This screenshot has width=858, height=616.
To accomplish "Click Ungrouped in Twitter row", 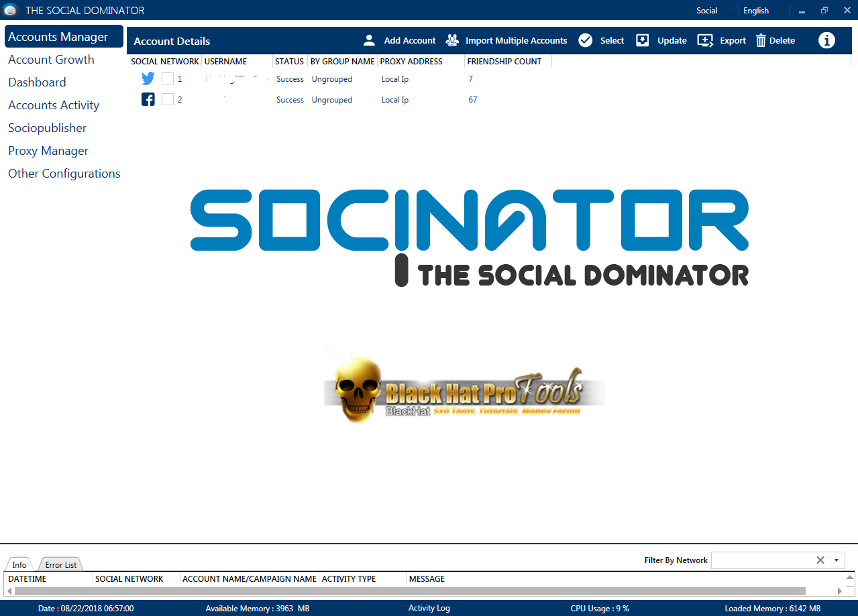I will (x=332, y=79).
